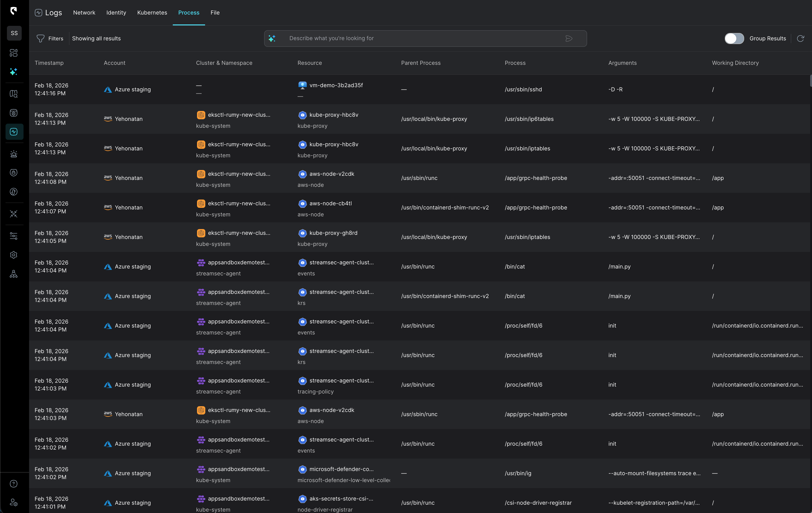Open the organization hierarchy icon in sidebar
The image size is (812, 513).
(x=13, y=274)
